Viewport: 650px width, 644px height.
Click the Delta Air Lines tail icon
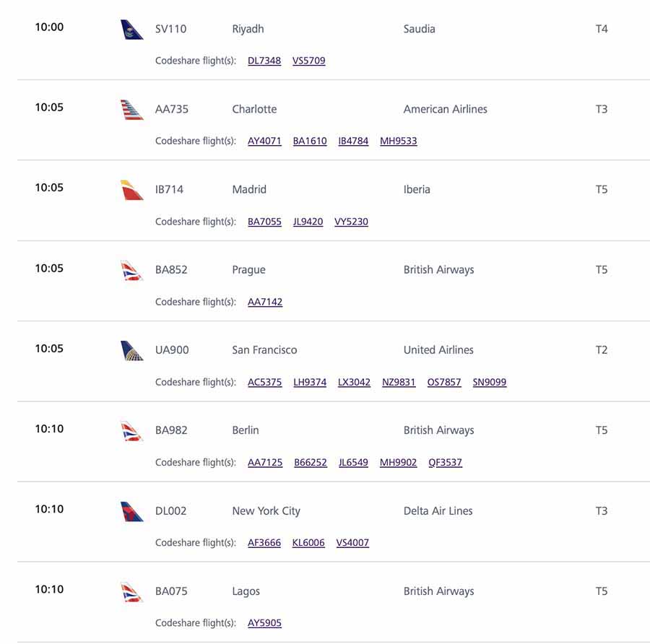(132, 511)
